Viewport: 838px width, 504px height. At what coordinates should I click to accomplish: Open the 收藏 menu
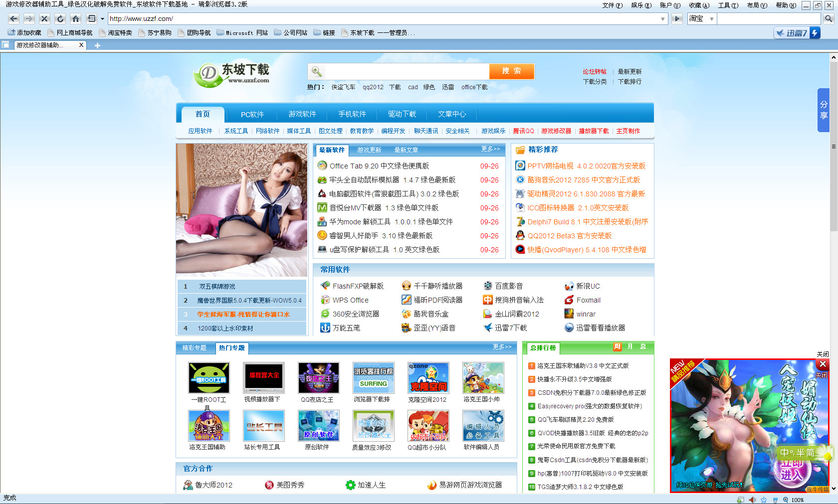(x=699, y=5)
